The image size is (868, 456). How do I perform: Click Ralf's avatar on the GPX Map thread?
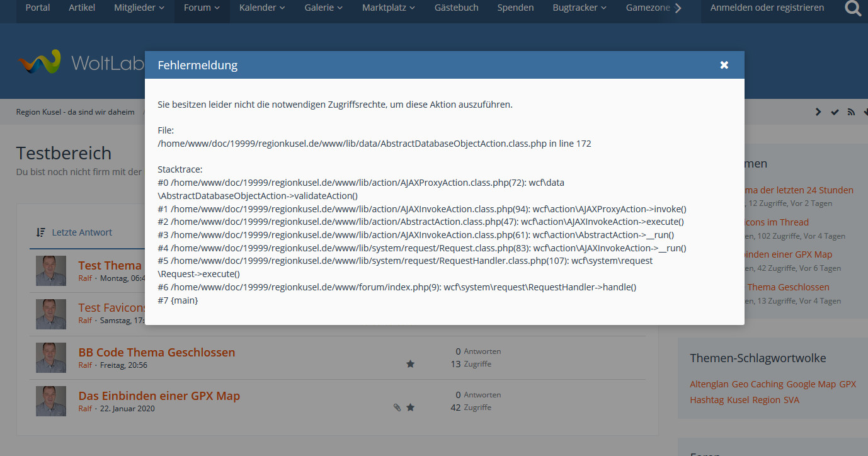[51, 401]
